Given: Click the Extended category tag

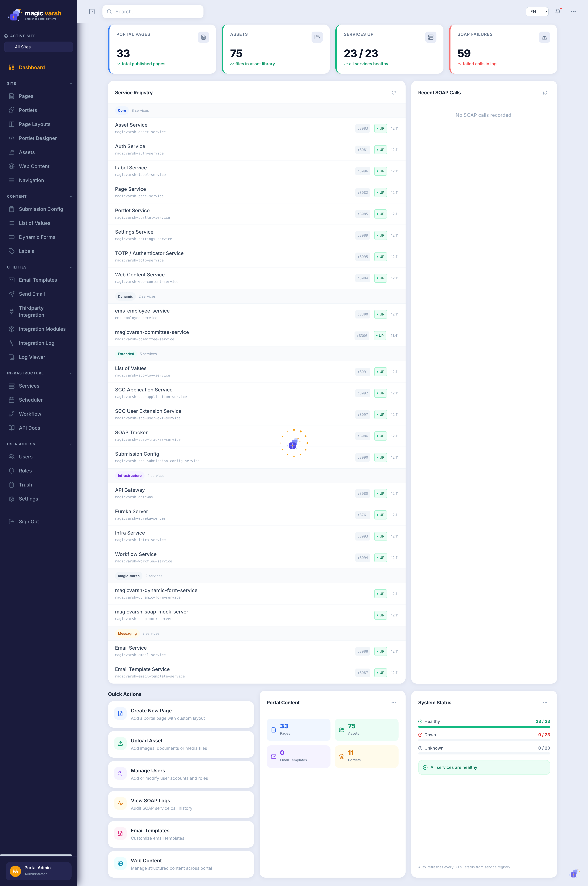Looking at the screenshot, I should (x=126, y=354).
